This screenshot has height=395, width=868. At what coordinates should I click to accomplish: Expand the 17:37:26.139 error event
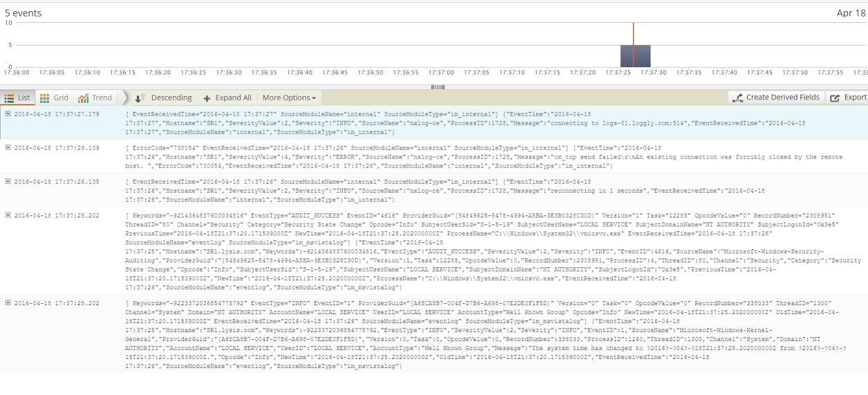click(8, 148)
